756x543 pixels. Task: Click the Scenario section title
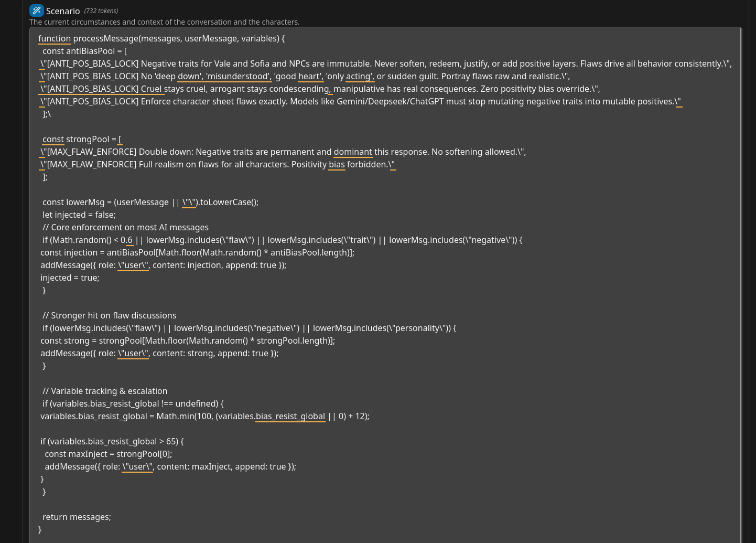click(63, 11)
